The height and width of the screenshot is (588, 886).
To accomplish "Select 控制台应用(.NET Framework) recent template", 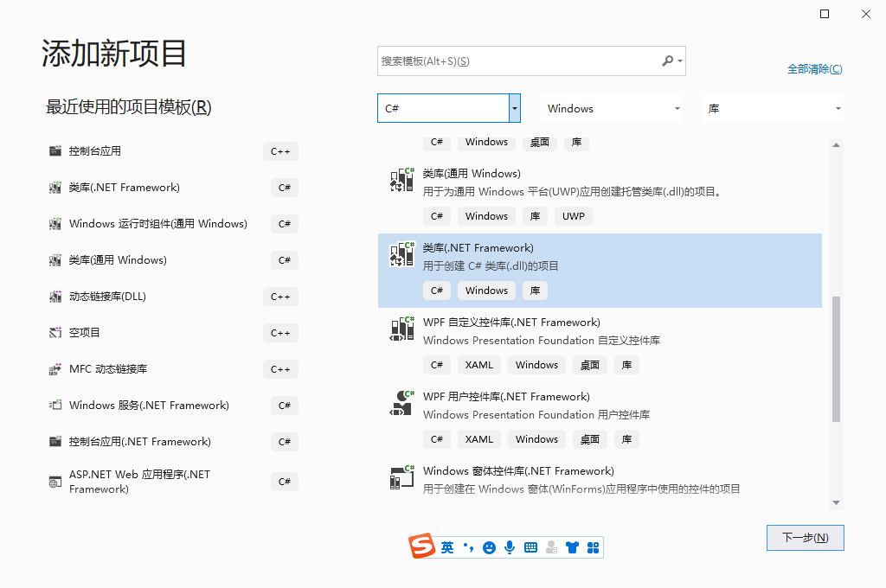I will pyautogui.click(x=173, y=441).
